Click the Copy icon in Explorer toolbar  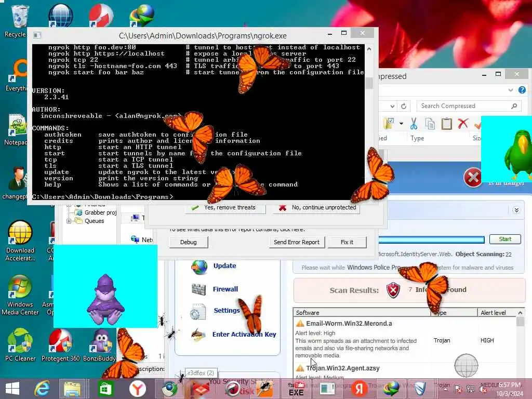pos(430,124)
